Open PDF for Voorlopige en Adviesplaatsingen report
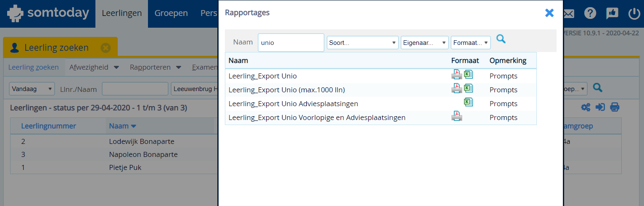 457,117
